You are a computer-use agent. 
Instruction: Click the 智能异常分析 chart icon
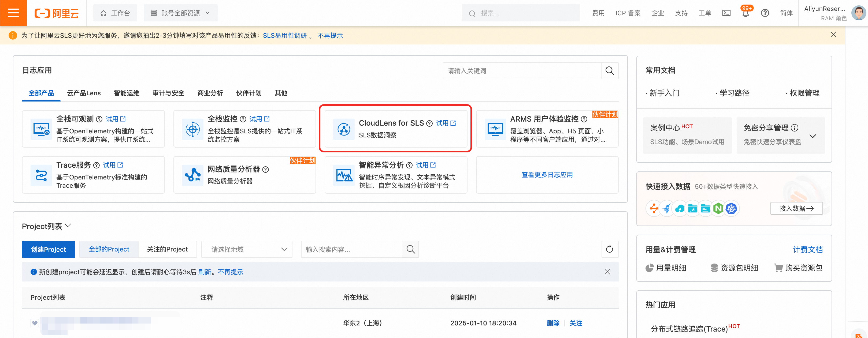[x=344, y=175]
